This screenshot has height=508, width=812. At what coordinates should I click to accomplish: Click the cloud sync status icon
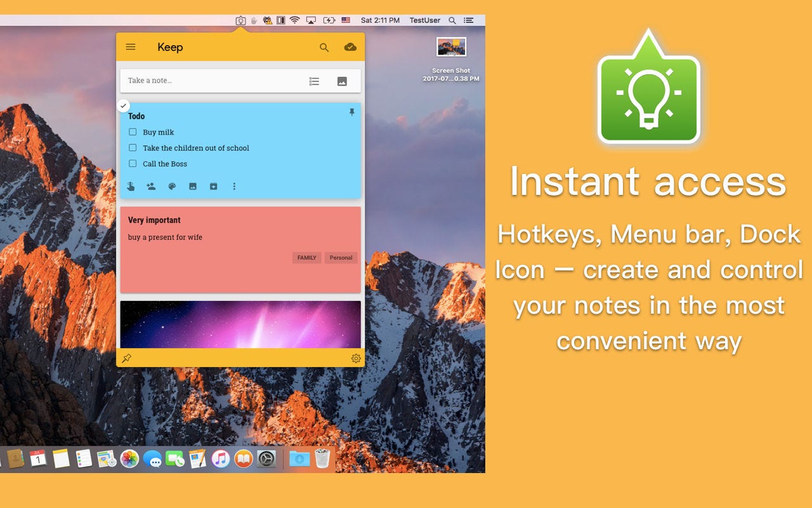tap(350, 47)
